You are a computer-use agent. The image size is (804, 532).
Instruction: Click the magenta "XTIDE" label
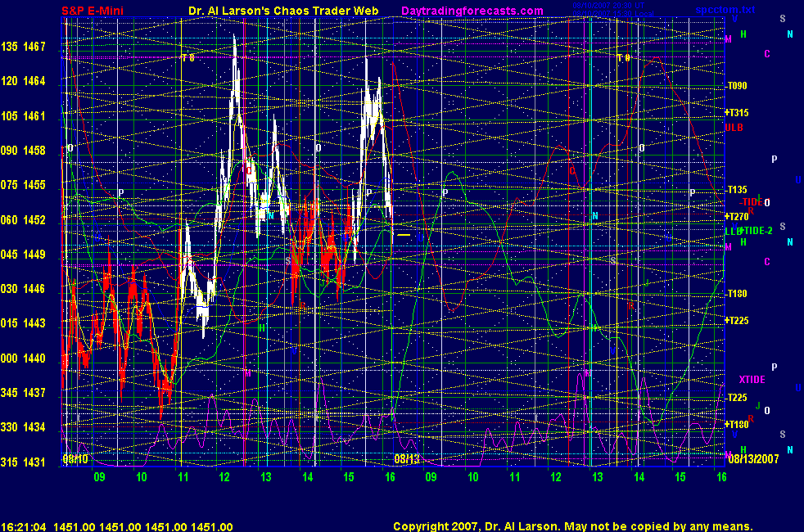point(752,380)
